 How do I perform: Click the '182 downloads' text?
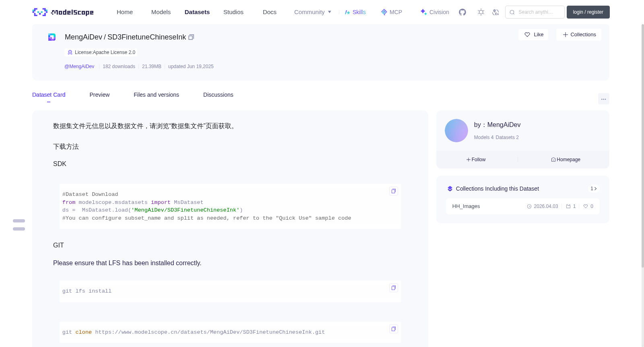tap(119, 66)
